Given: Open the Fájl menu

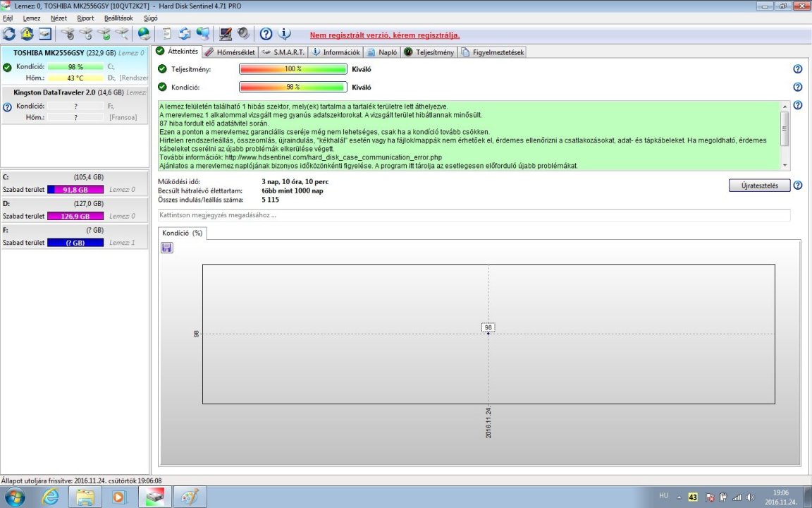Looking at the screenshot, I should (x=8, y=18).
